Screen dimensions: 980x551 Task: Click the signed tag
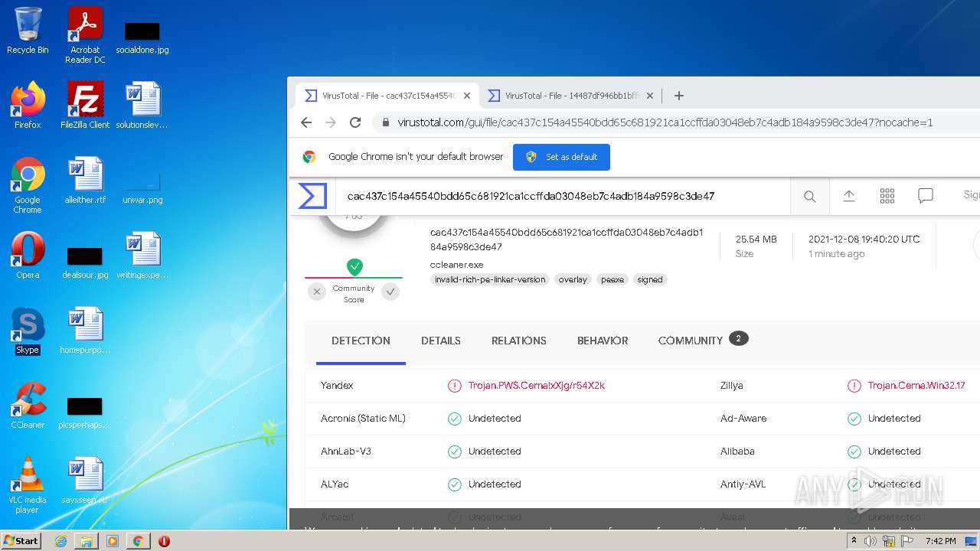point(650,279)
